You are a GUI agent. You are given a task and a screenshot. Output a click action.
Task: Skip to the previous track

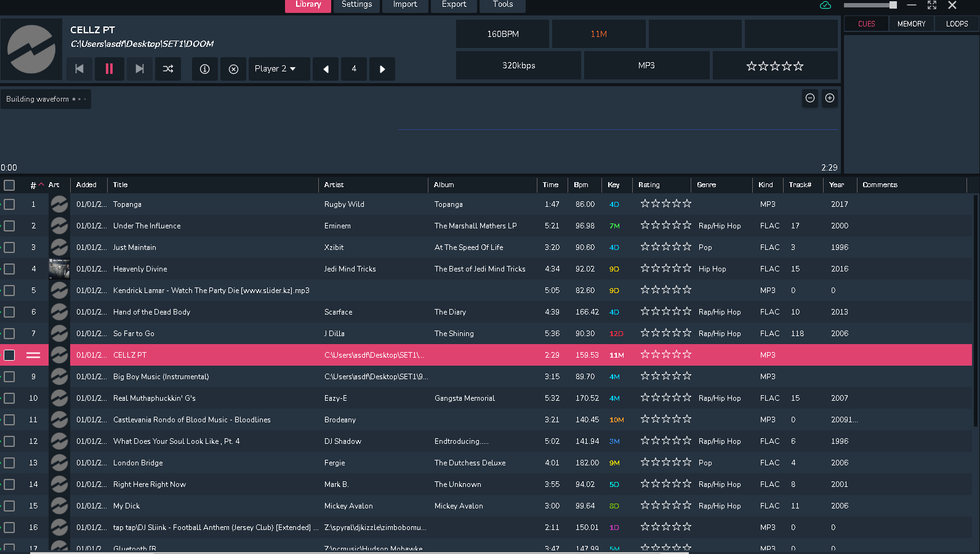(x=79, y=69)
